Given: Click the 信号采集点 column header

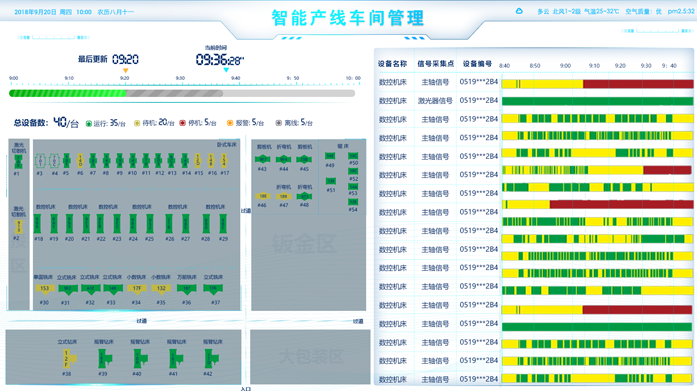Looking at the screenshot, I should [x=435, y=64].
